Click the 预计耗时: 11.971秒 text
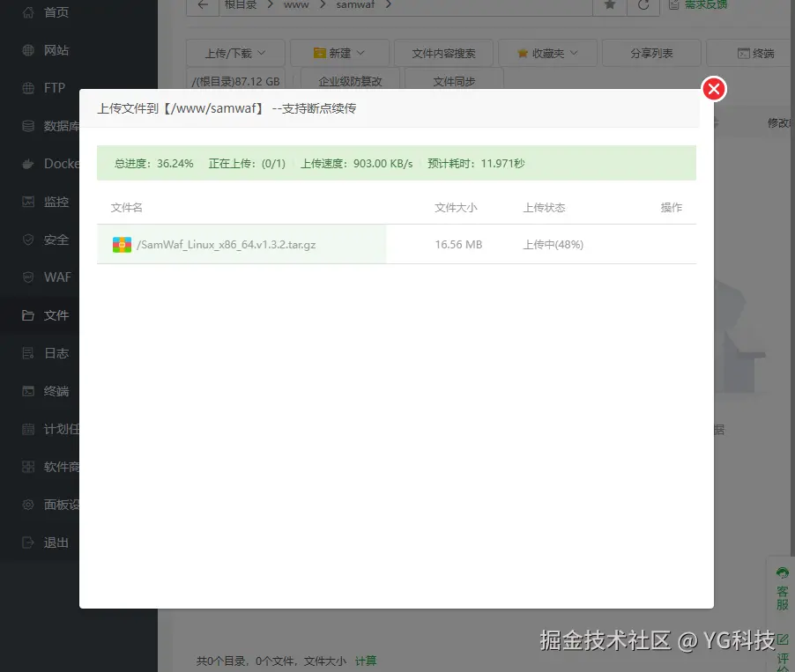 476,164
